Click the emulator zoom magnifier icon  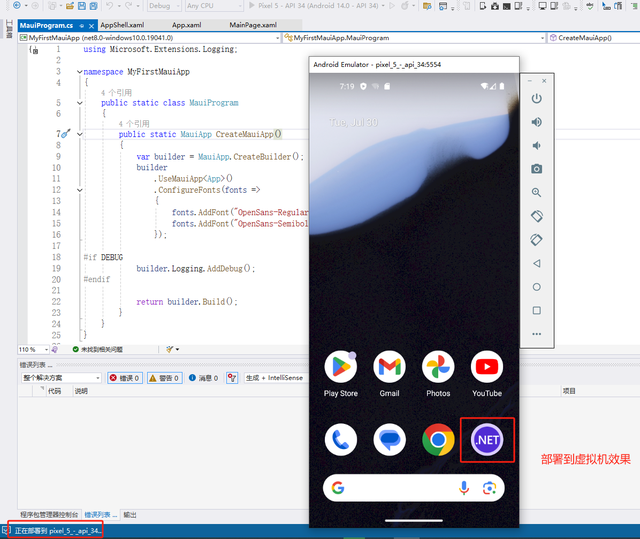click(536, 193)
